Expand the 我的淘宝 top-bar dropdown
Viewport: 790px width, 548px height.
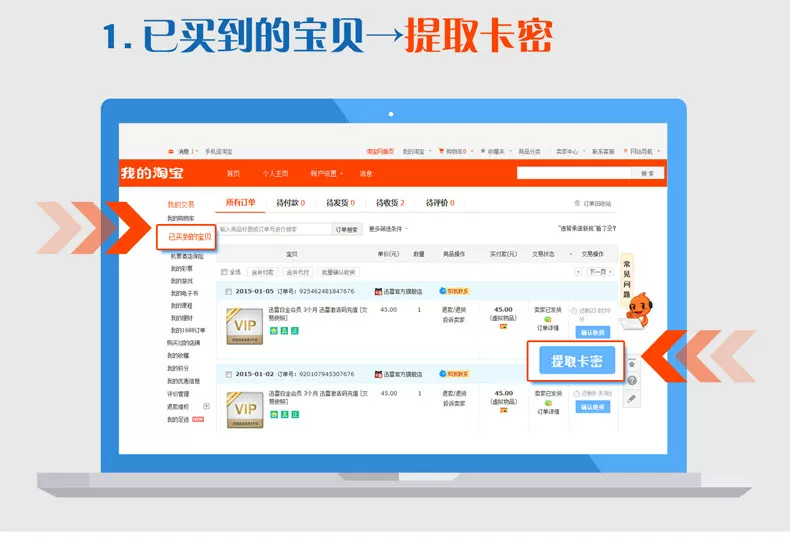[417, 152]
